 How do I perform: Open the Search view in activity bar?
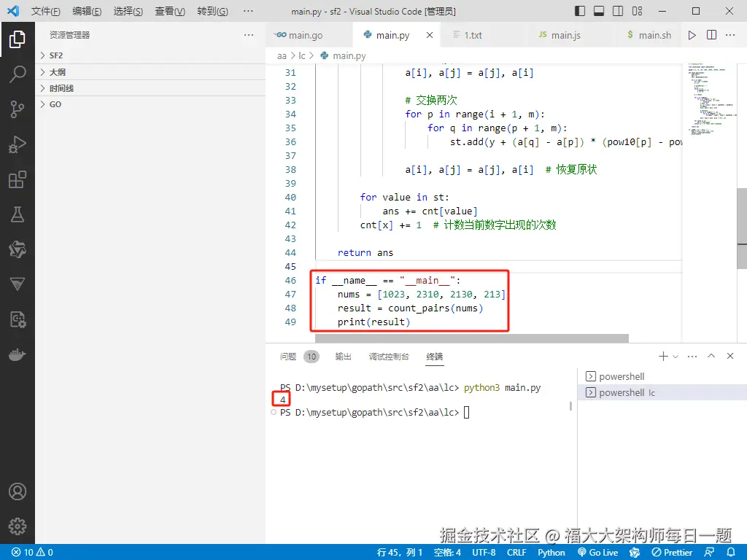click(18, 74)
